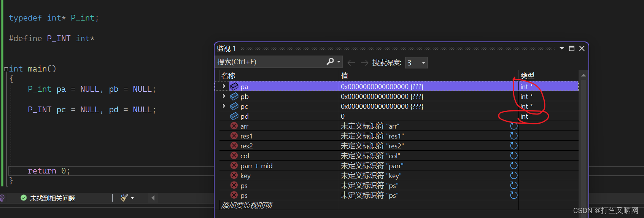
Task: Refresh the key watch entry
Action: [x=514, y=175]
